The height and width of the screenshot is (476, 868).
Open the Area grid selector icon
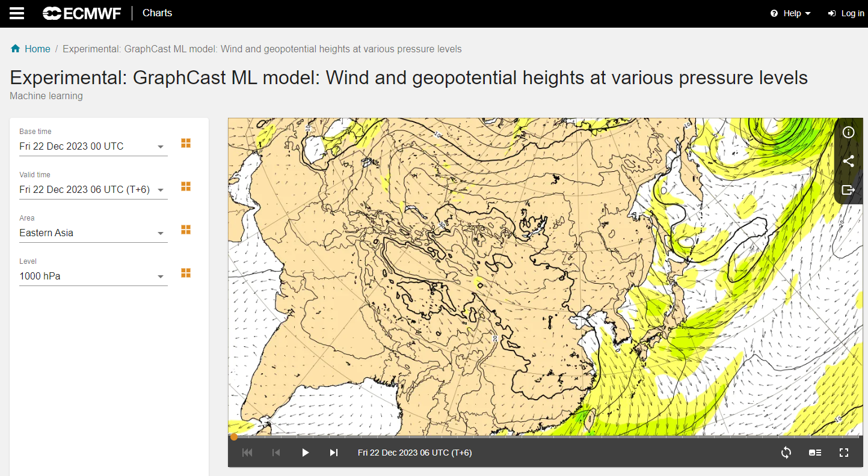[185, 230]
